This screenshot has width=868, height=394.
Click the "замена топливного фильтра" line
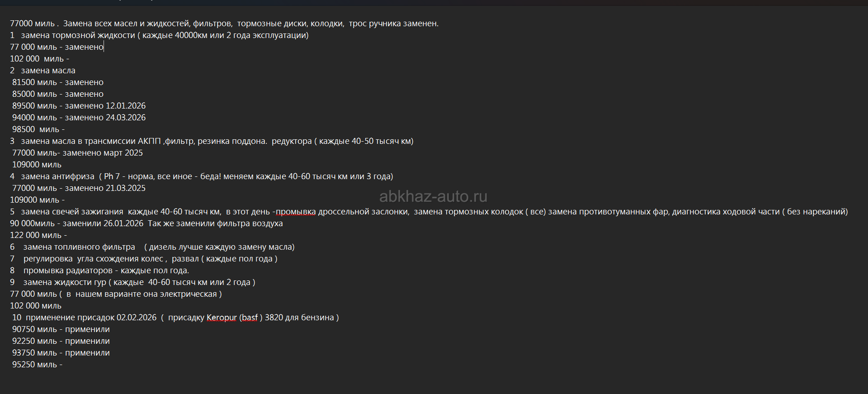click(79, 247)
